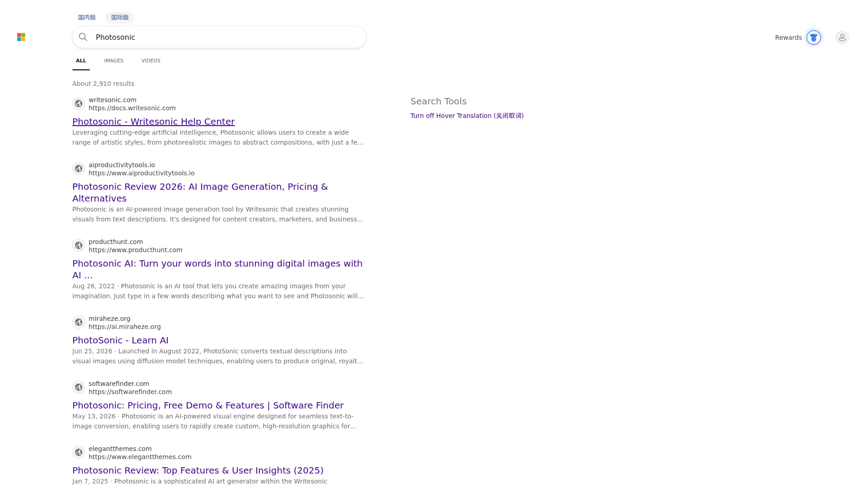Switch to the 国内版 domestic version
This screenshot has height=488, width=868.
click(x=87, y=17)
